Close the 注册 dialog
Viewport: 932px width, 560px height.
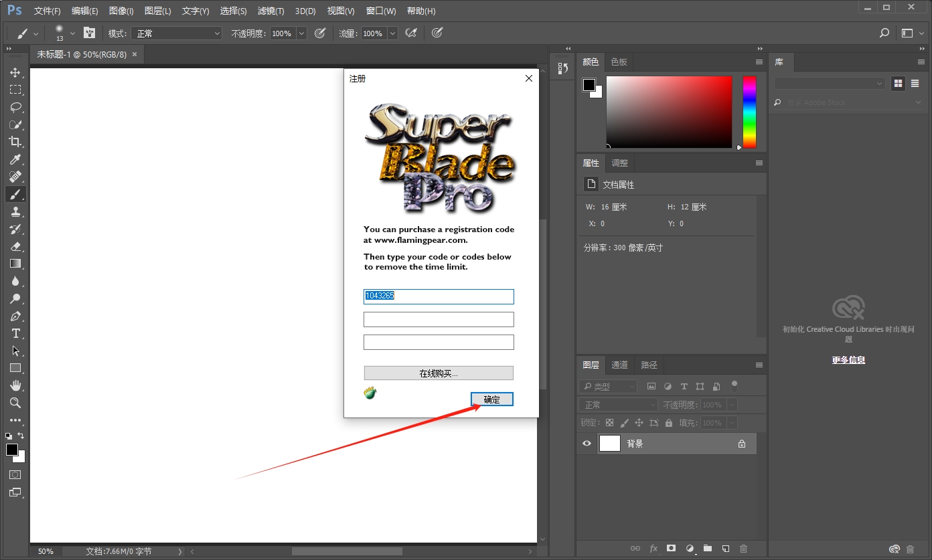pos(529,78)
